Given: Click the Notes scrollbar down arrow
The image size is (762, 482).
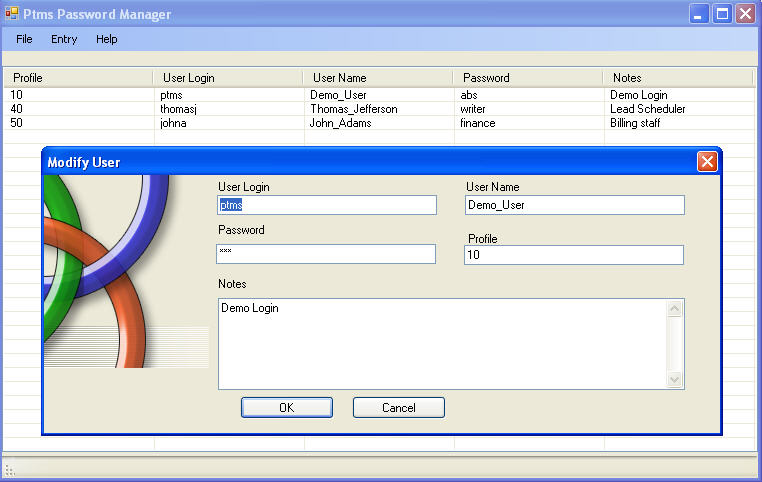Looking at the screenshot, I should click(x=675, y=379).
